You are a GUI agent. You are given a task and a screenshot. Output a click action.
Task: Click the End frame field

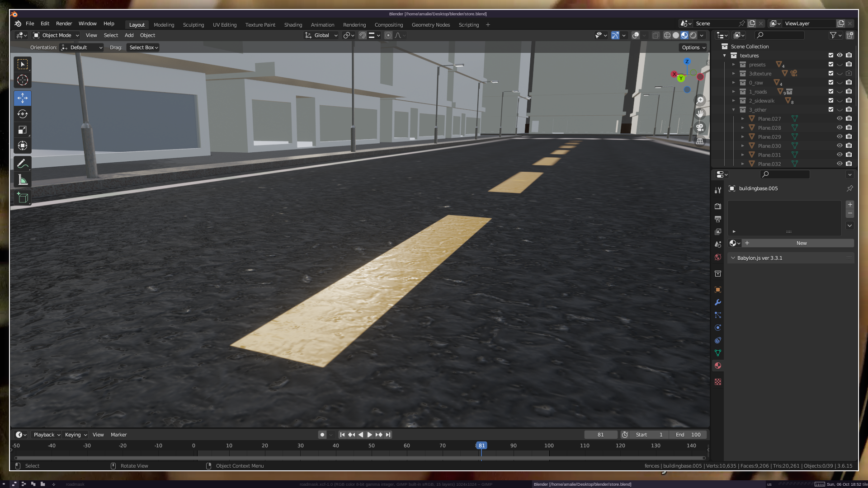[x=688, y=435]
